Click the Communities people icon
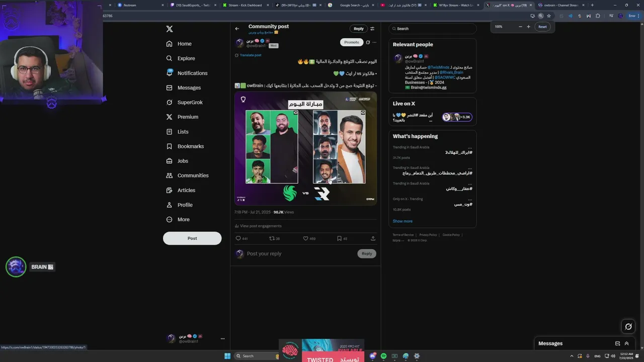The width and height of the screenshot is (644, 362). pyautogui.click(x=170, y=175)
